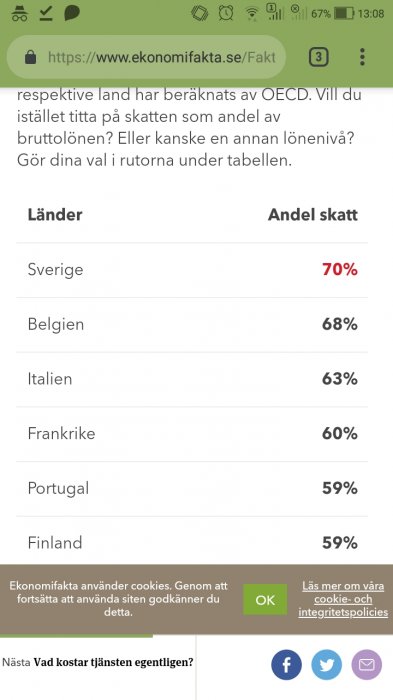Share page via Facebook icon
This screenshot has width=393, height=700.
click(286, 665)
